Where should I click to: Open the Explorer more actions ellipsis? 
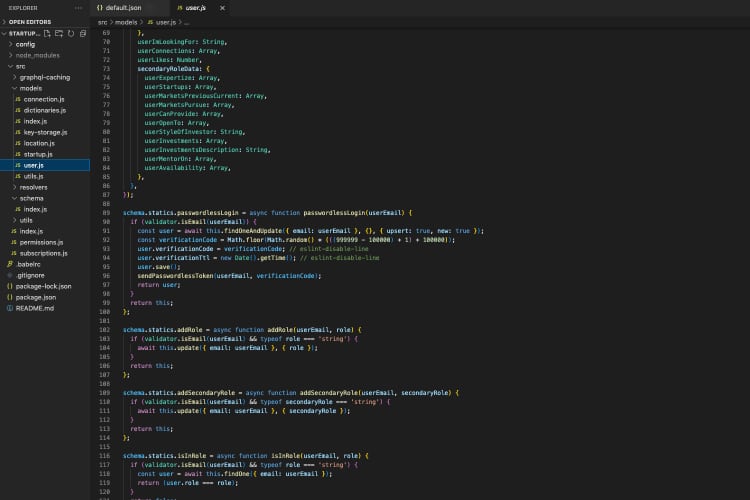(x=78, y=7)
